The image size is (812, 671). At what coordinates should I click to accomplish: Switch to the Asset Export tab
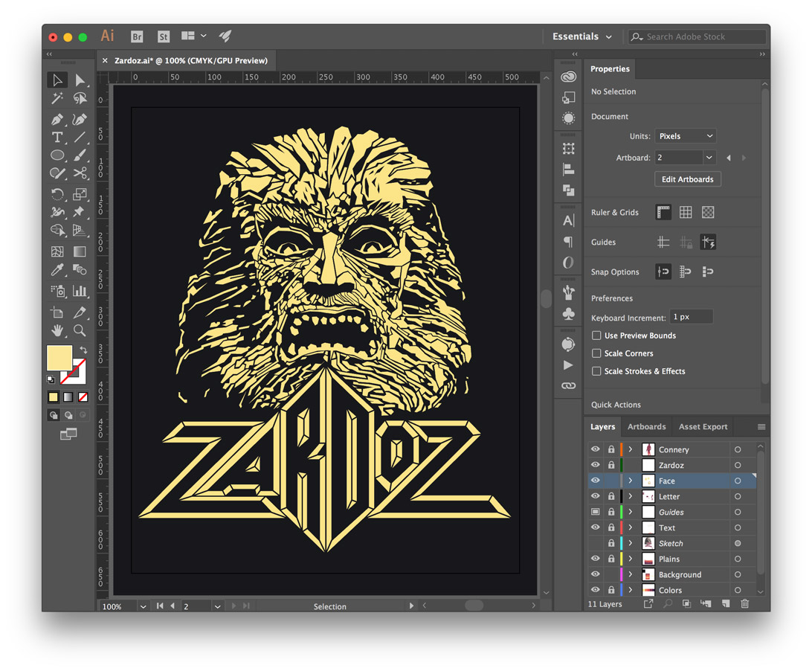point(703,426)
